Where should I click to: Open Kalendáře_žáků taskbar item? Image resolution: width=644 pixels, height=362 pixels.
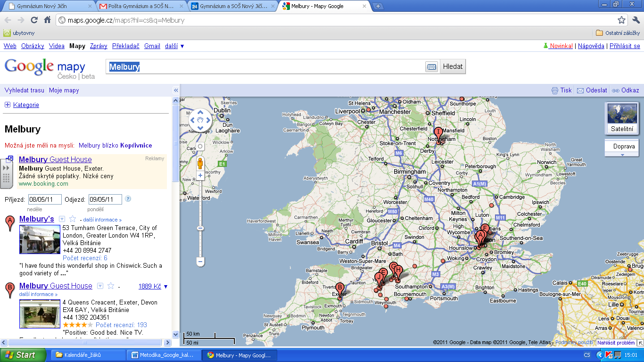click(x=88, y=355)
